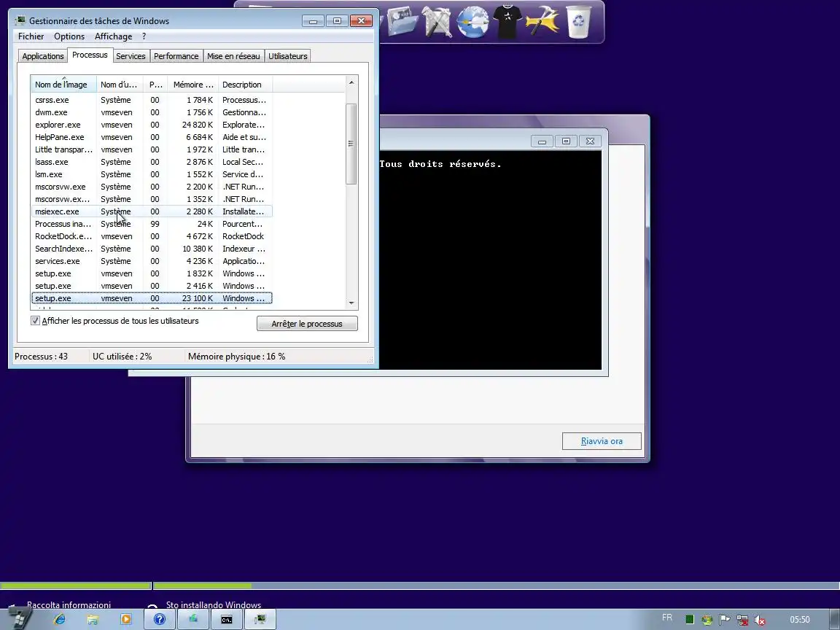Screen dimensions: 840x630
Task: Select the csrss.exe process row
Action: click(152, 100)
